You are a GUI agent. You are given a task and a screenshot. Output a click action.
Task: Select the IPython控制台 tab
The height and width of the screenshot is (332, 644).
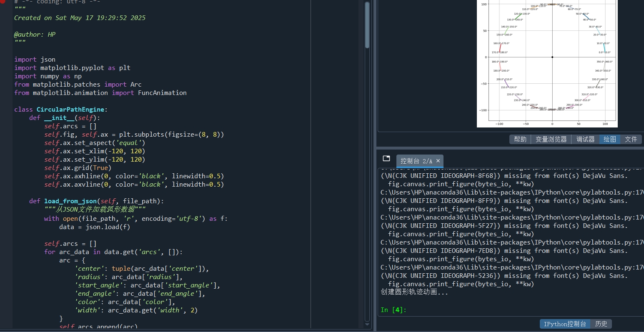point(565,324)
